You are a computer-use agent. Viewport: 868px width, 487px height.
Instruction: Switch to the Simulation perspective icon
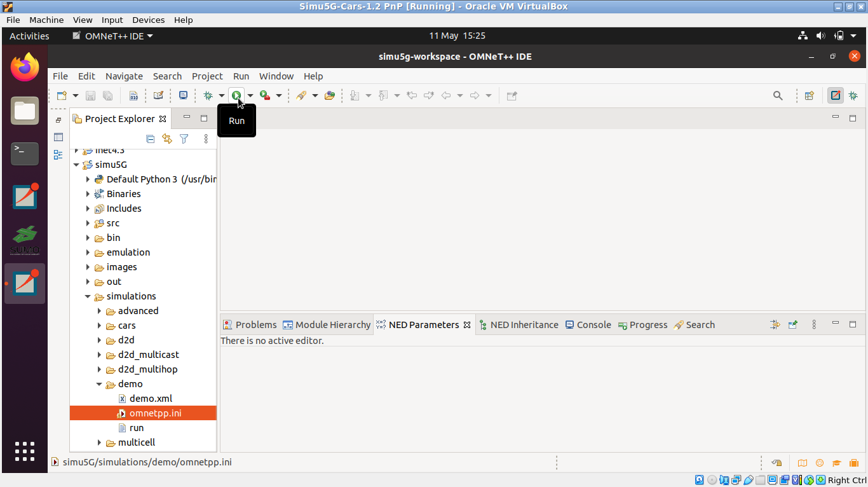pos(836,95)
